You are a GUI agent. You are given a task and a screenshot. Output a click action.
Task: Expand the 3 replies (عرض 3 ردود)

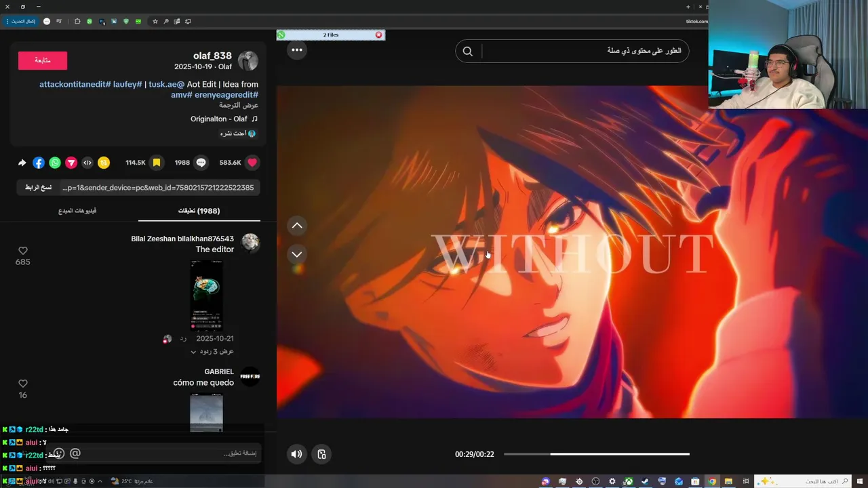point(212,352)
